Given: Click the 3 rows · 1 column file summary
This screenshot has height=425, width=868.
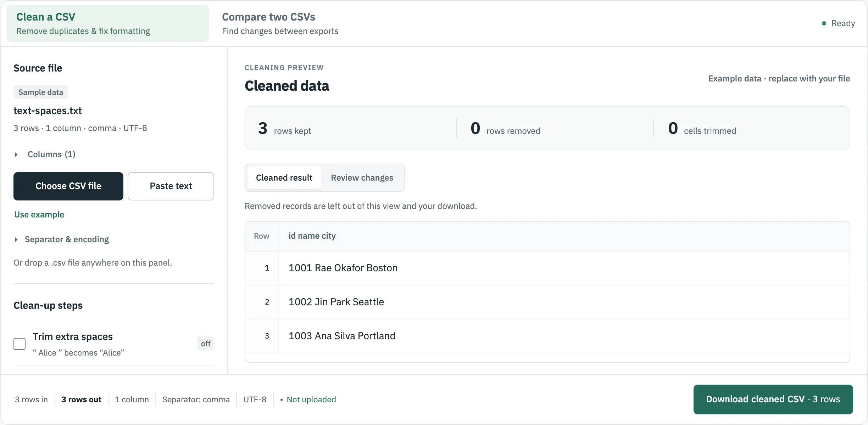Looking at the screenshot, I should coord(80,128).
